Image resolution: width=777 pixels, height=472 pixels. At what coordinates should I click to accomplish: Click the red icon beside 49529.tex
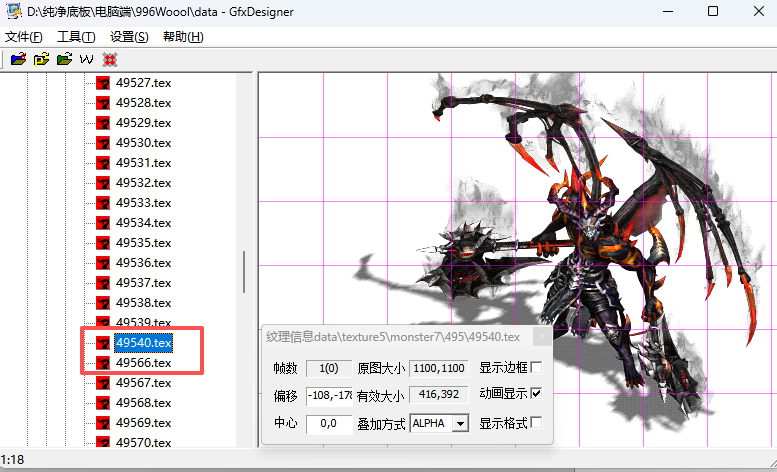[103, 123]
